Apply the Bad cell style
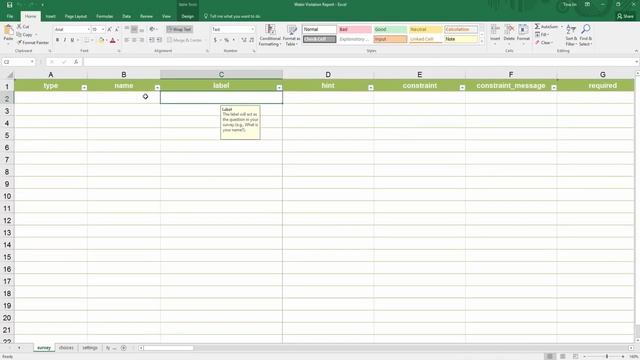Viewport: 640px width, 360px height. [355, 29]
